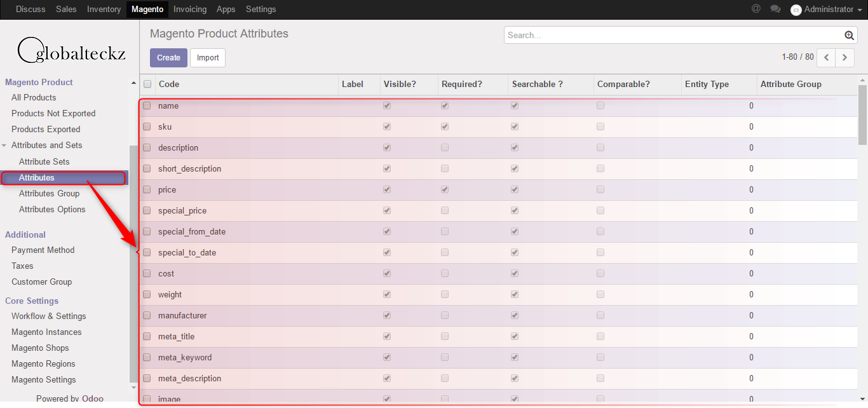Open Taxes in sidebar
The width and height of the screenshot is (868, 408).
[22, 266]
